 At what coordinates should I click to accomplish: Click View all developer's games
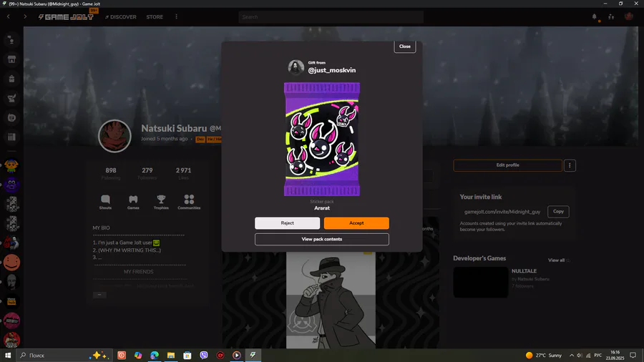(x=556, y=260)
